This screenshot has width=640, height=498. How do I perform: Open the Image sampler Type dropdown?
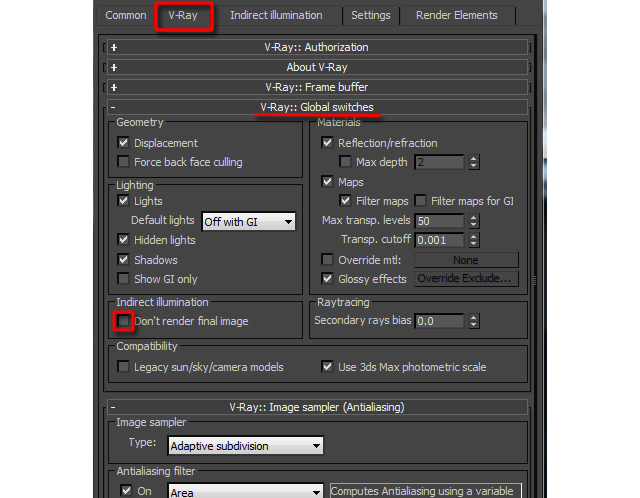(245, 446)
